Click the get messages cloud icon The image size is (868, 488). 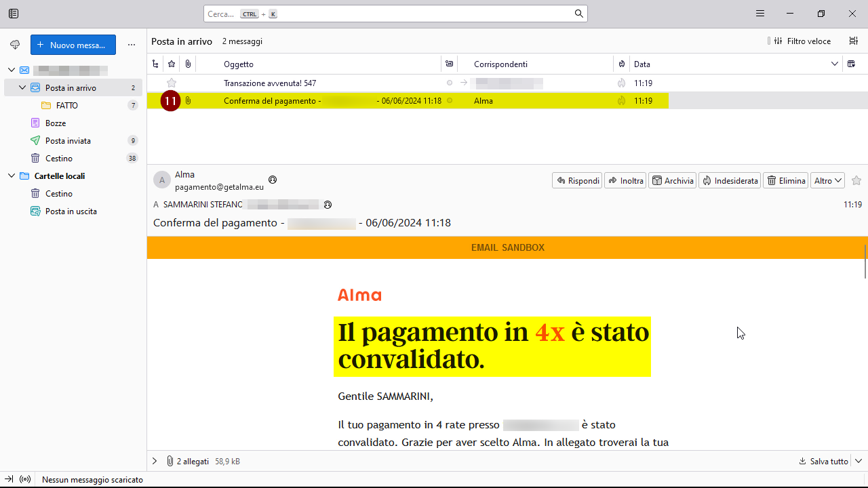15,45
